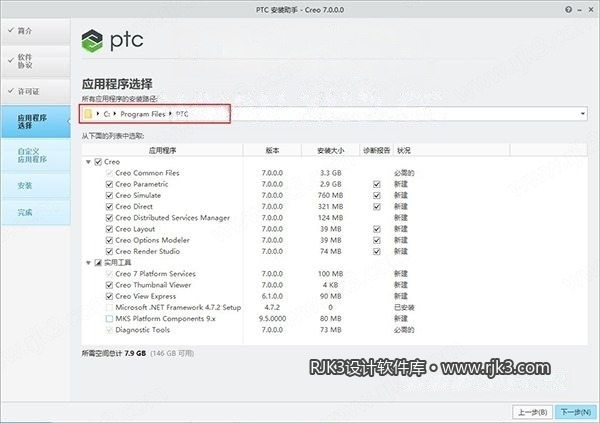
Task: Uncheck Creo Render Studio checkbox
Action: point(109,252)
